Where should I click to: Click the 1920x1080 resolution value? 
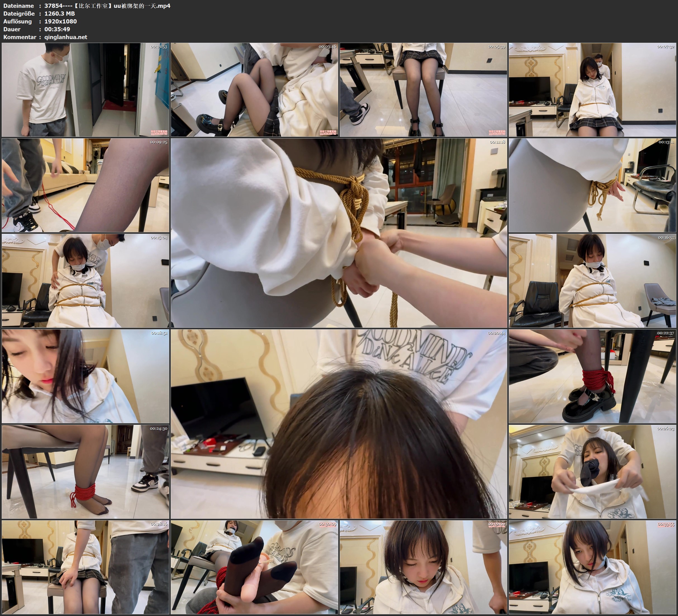tap(61, 21)
